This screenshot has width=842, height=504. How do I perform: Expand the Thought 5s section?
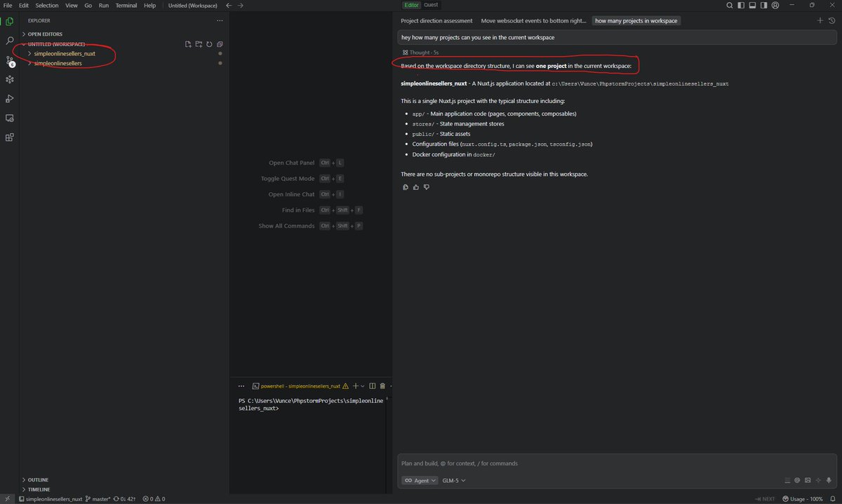(421, 53)
